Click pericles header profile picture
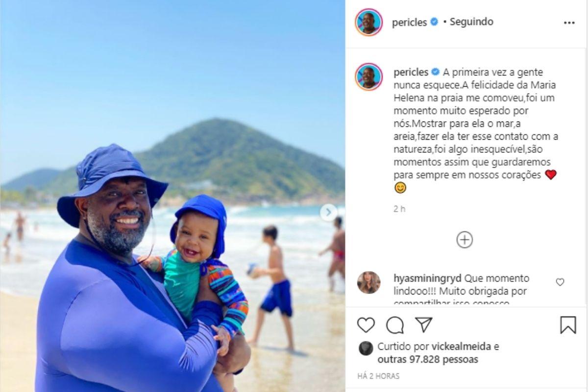The image size is (588, 392). (x=368, y=22)
